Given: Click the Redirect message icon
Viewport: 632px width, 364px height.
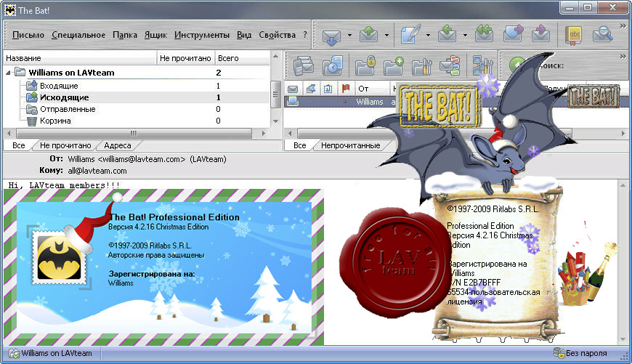Looking at the screenshot, I should coord(540,34).
